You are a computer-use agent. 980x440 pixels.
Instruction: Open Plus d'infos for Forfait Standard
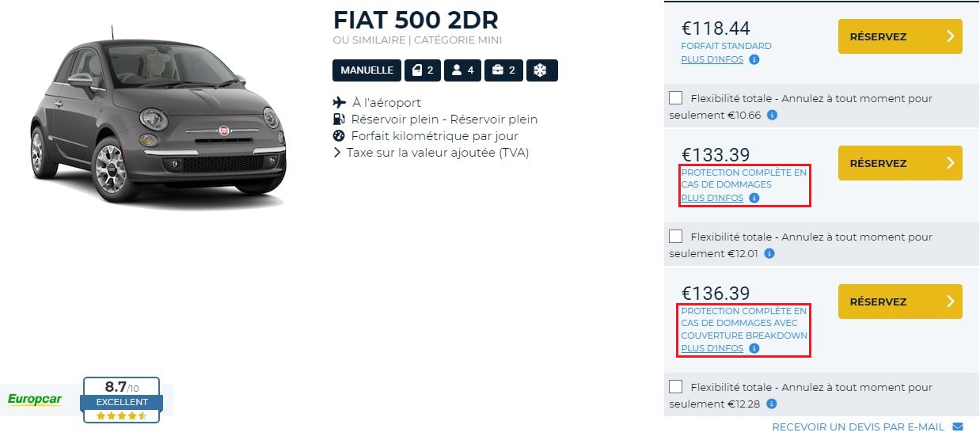click(x=712, y=59)
